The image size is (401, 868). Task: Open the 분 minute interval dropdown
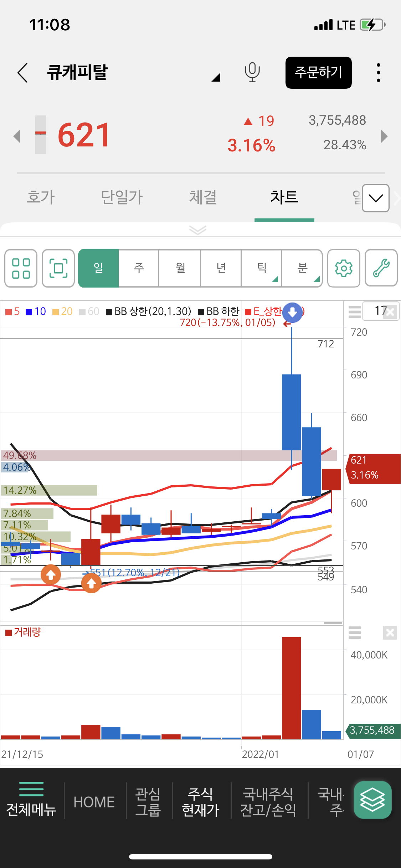(x=302, y=268)
